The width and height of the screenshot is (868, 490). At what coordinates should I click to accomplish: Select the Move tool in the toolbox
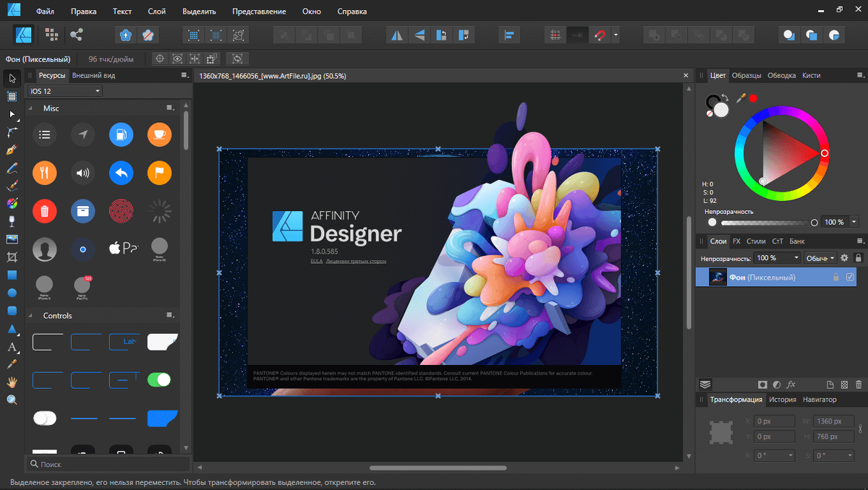tap(12, 78)
